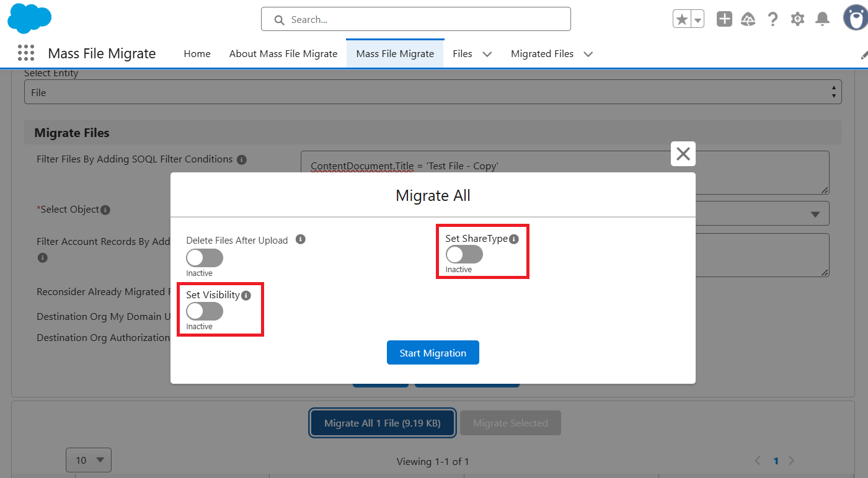
Task: Click the Migrate All dialog title
Action: click(x=433, y=196)
